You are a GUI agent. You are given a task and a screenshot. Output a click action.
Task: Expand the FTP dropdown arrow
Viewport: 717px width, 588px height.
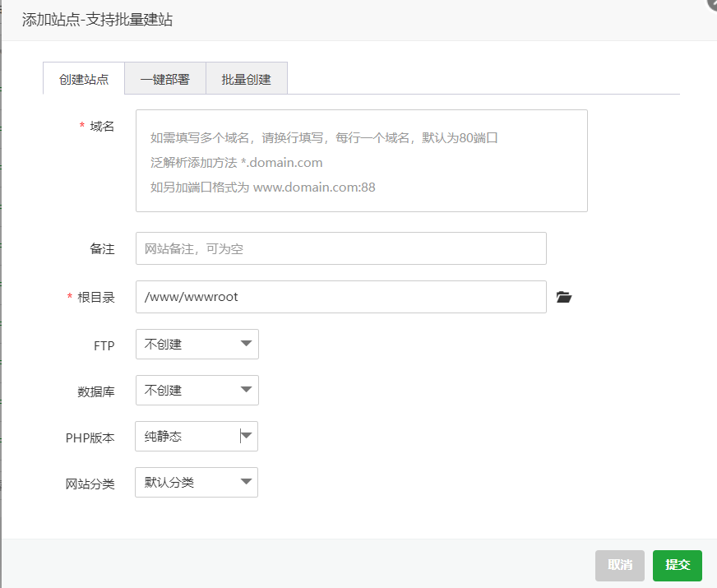[247, 344]
